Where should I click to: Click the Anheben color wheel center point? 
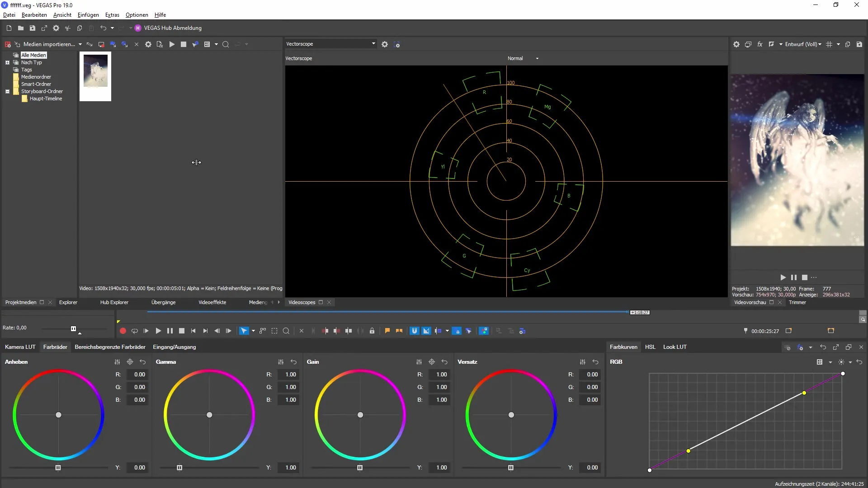coord(58,415)
